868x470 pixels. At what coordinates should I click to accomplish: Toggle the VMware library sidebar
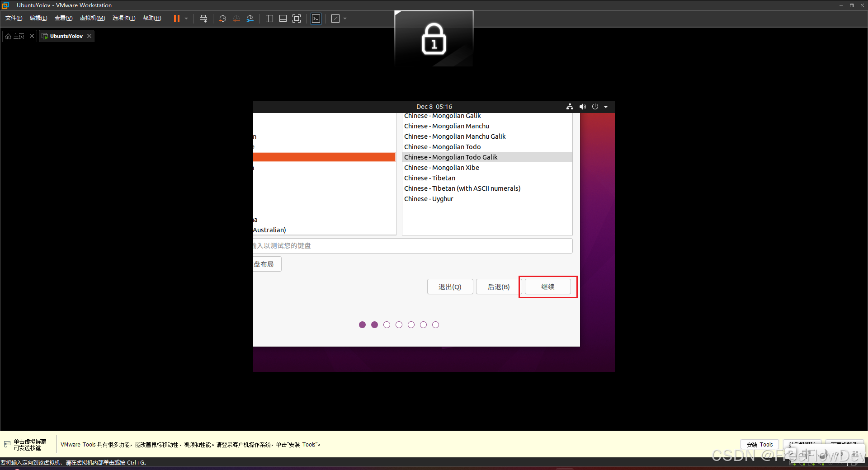point(269,19)
